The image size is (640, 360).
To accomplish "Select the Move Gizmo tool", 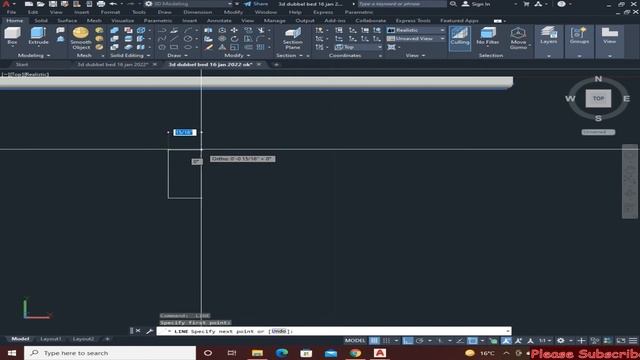I will click(x=518, y=38).
